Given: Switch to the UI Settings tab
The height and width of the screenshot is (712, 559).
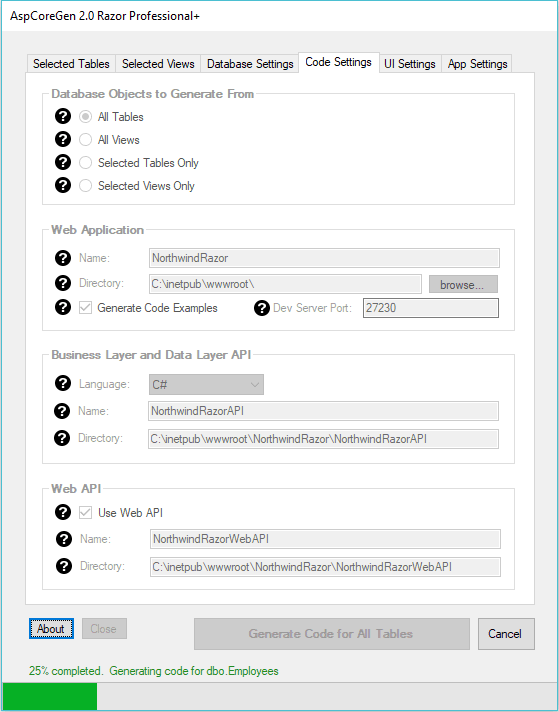Looking at the screenshot, I should point(410,64).
